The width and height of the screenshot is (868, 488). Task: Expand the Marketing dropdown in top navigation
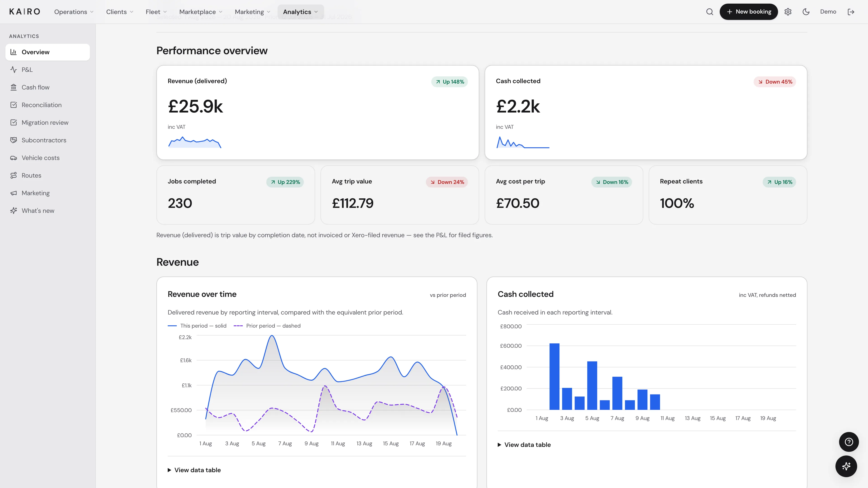252,12
